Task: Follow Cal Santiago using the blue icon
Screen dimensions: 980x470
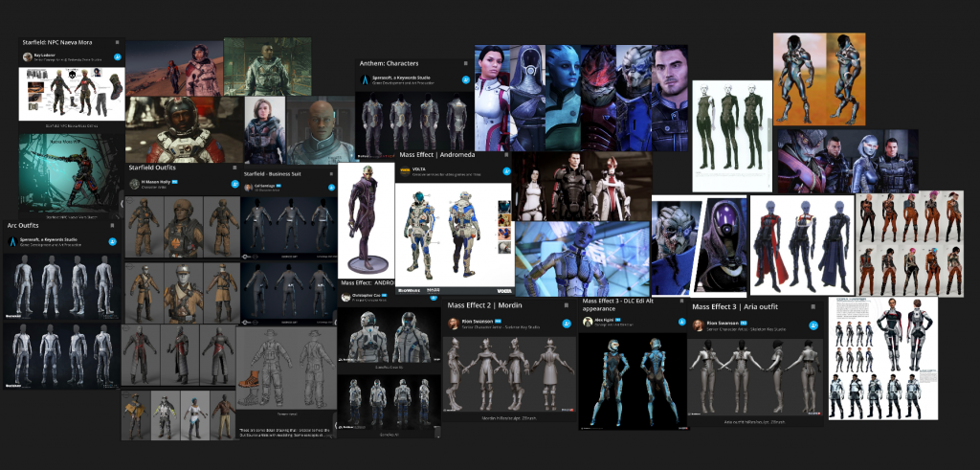Action: [330, 187]
